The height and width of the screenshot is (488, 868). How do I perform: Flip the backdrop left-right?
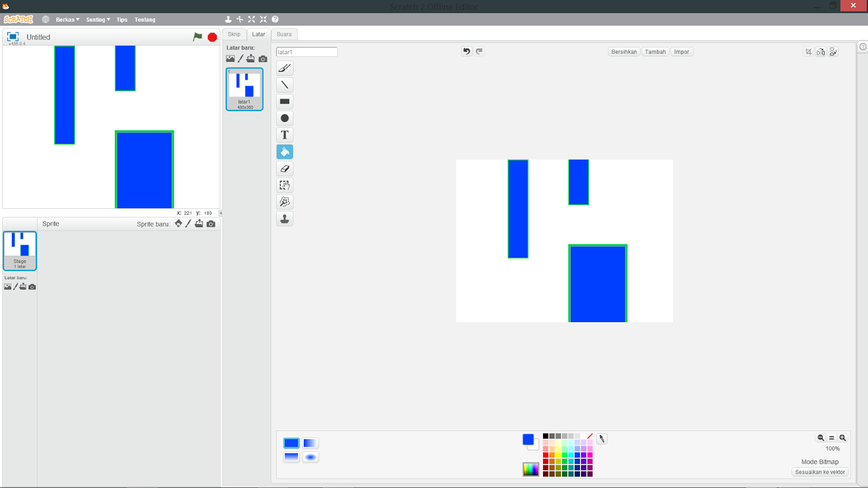click(820, 52)
